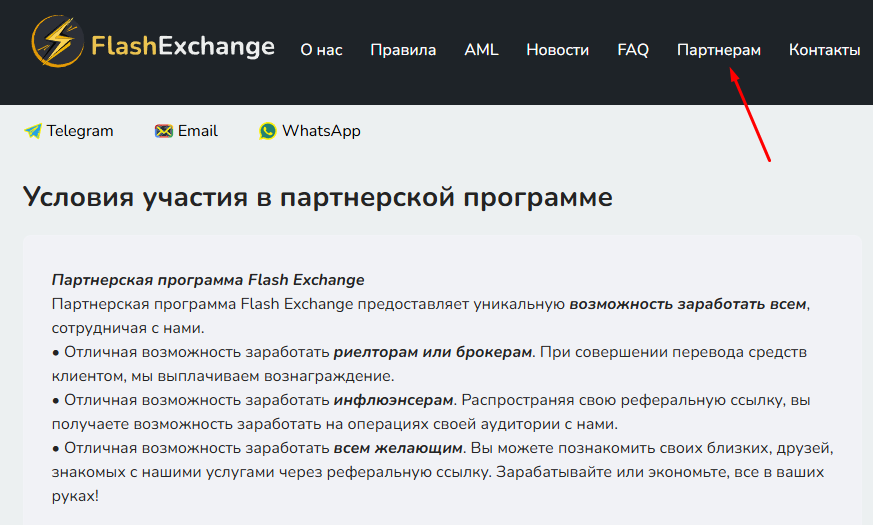Click the last word руках!

point(75,496)
